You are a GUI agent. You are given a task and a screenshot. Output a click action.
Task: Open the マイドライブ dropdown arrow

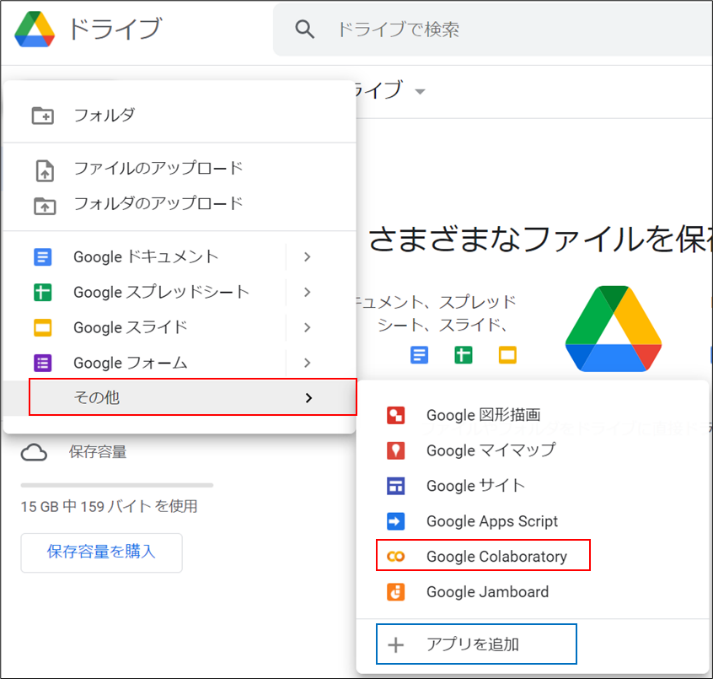tap(420, 92)
